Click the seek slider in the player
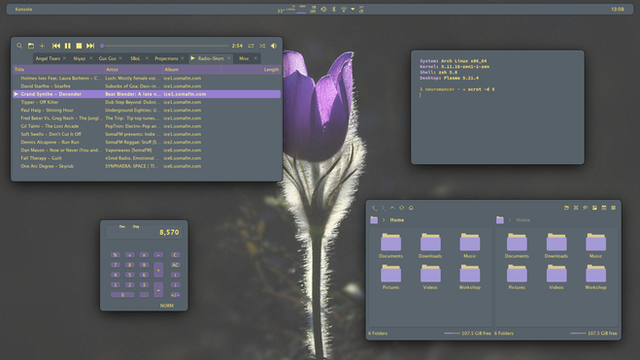640x360 pixels. (164, 46)
